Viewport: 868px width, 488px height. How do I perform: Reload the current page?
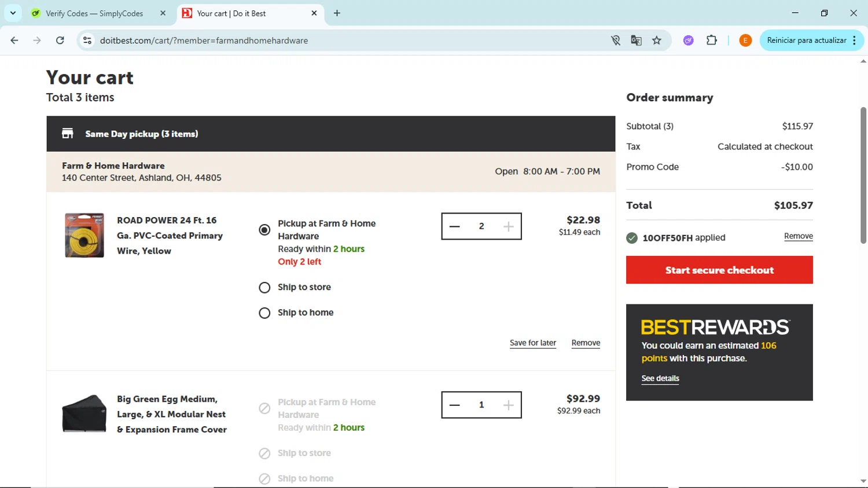coord(60,41)
